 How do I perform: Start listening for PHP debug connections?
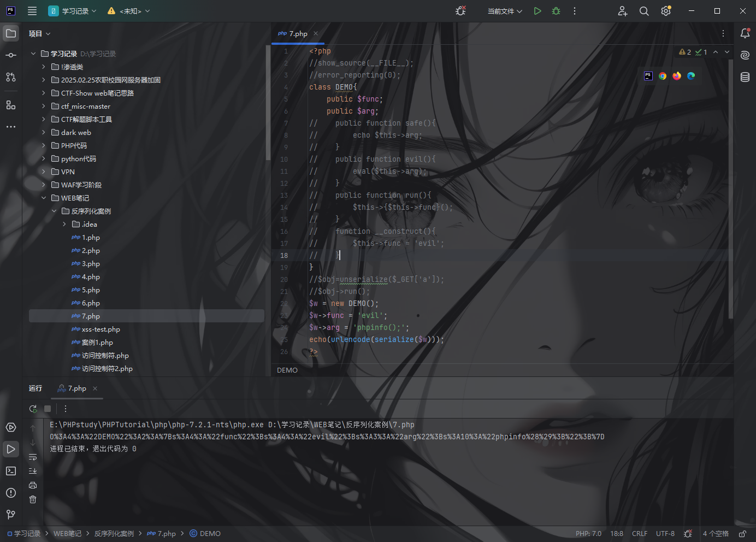pyautogui.click(x=460, y=11)
